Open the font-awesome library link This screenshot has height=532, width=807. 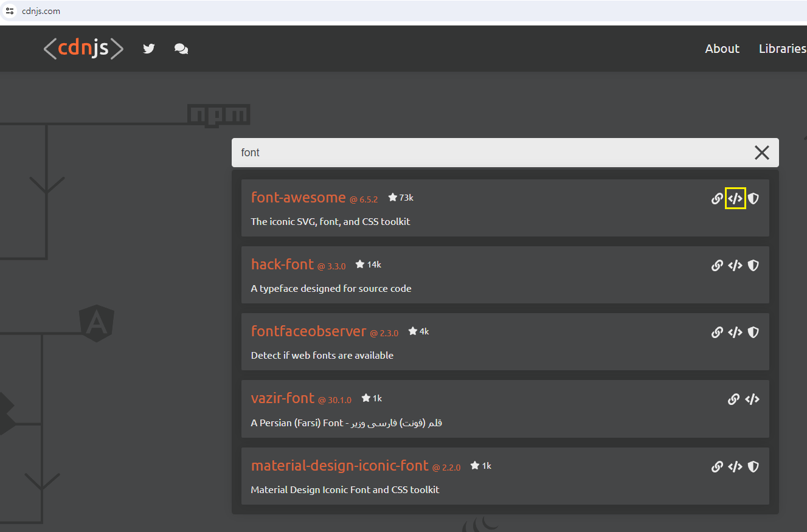click(x=298, y=197)
